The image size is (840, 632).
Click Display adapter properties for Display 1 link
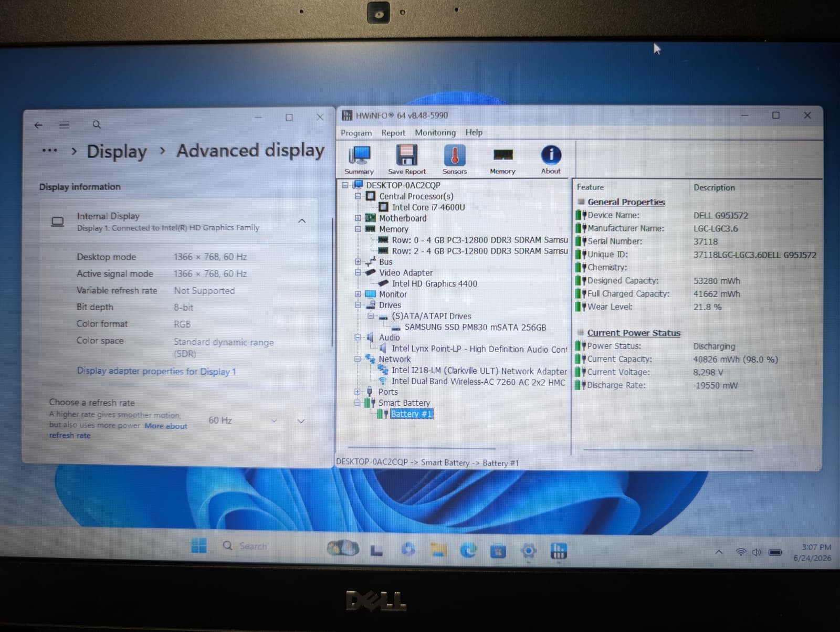click(x=156, y=371)
